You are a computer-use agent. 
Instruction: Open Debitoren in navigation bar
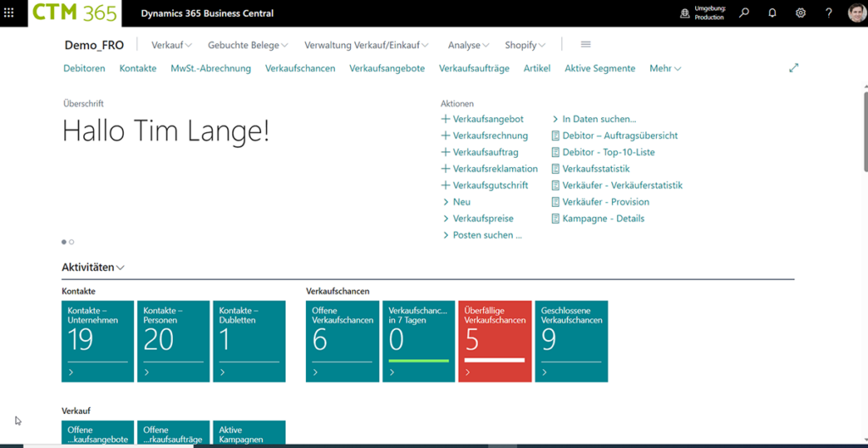(84, 68)
